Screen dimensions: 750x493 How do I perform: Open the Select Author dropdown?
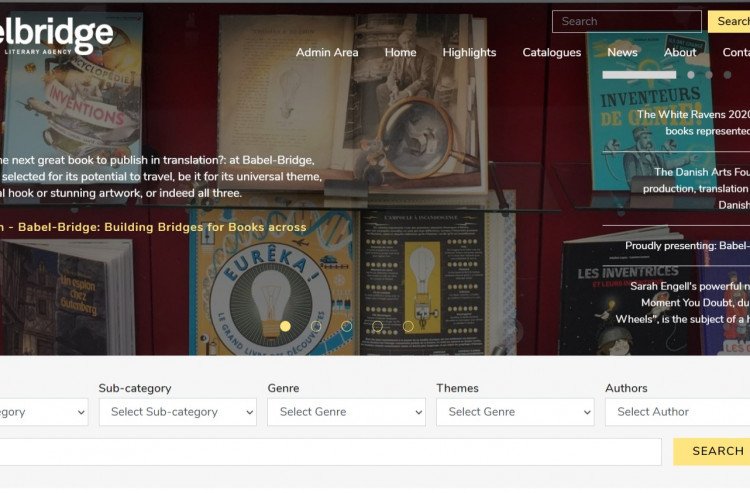[x=677, y=412]
